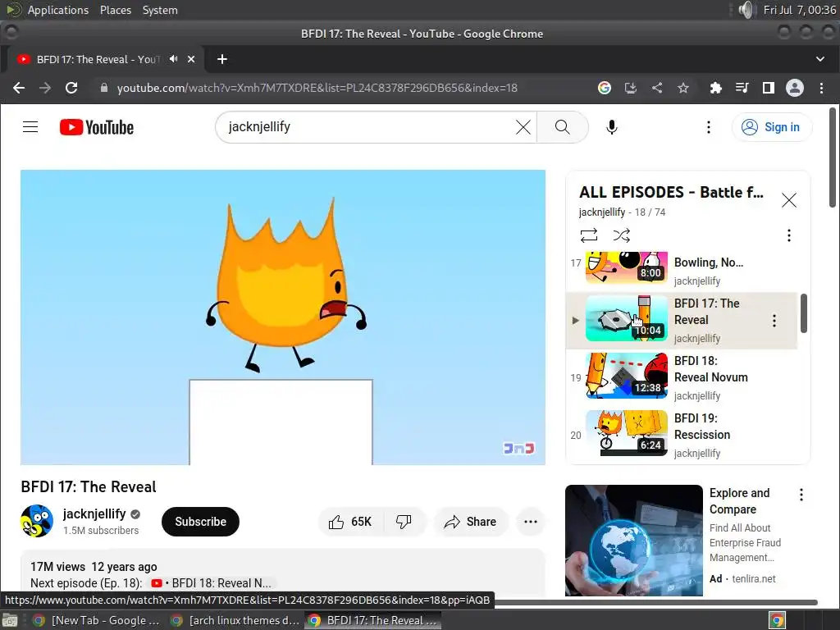
Task: Open jacknjellify channel avatar
Action: pos(37,521)
